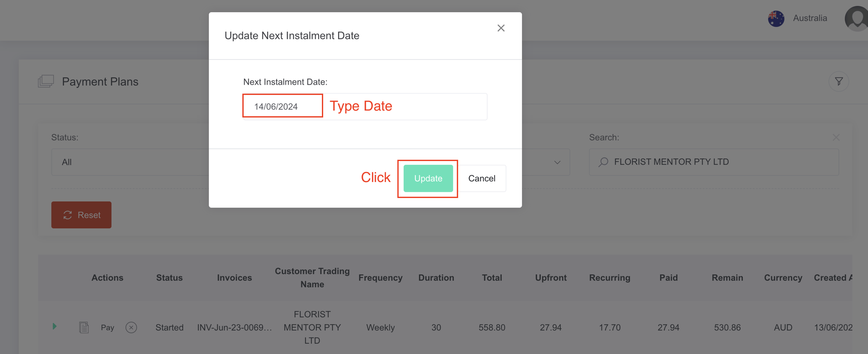Expand the FLORIST MENTOR row arrow

point(54,326)
